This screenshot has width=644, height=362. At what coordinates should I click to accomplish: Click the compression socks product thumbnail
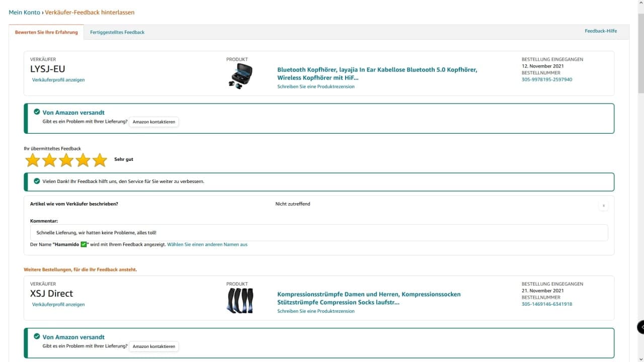pos(240,301)
